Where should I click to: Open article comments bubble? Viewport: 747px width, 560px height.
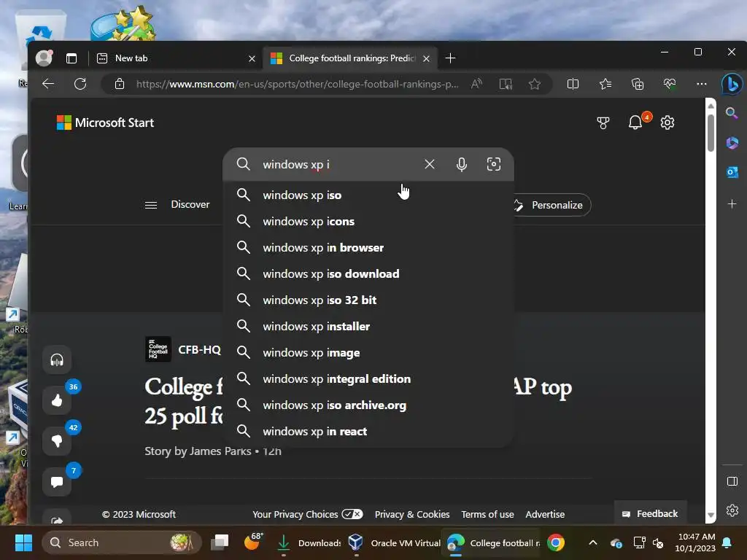[57, 482]
